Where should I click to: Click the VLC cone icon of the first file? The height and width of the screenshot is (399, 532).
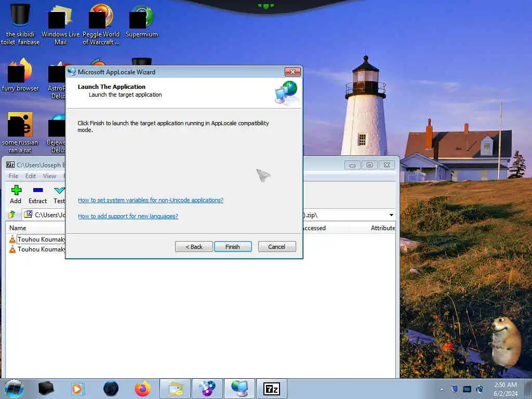coord(12,239)
